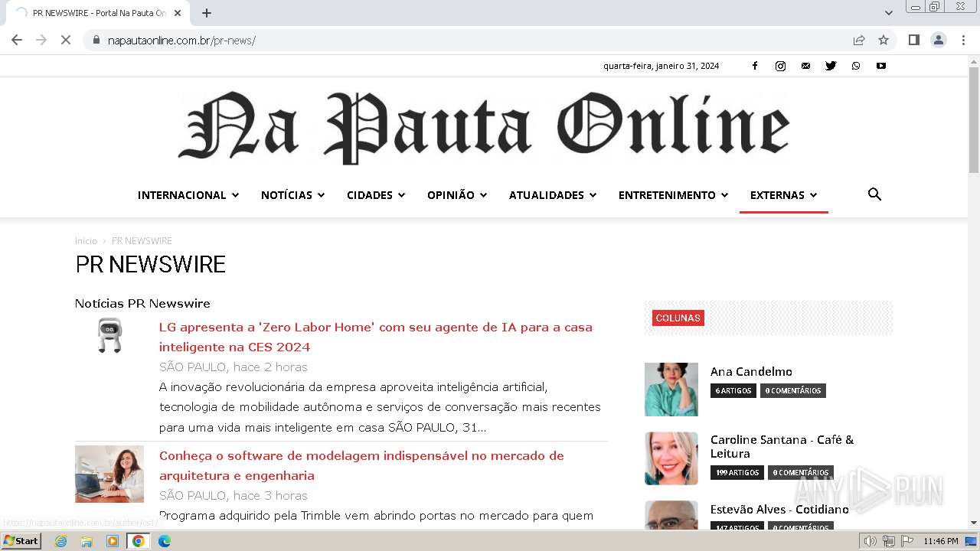Expand the NOTÍCIAS menu

point(292,195)
